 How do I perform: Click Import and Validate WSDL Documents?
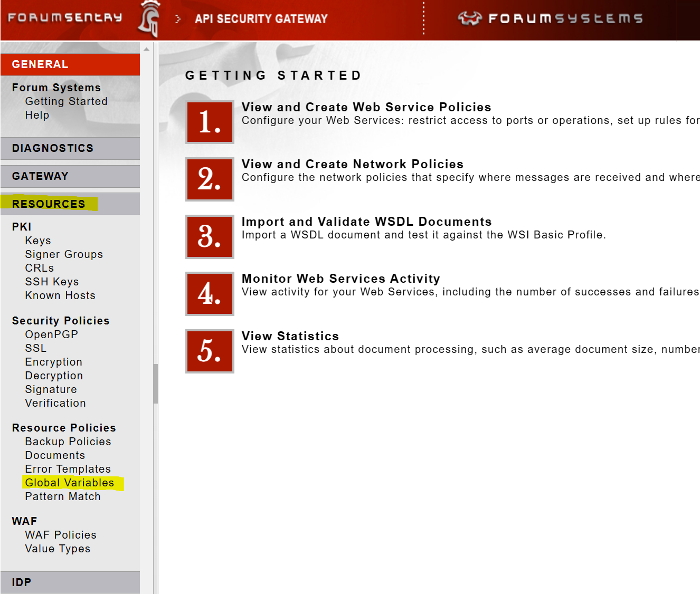click(367, 222)
